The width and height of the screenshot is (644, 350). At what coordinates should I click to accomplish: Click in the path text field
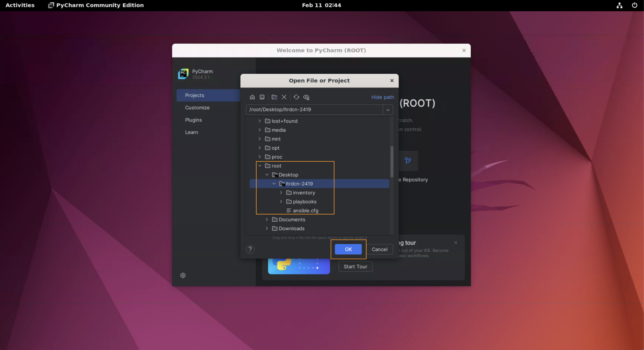pyautogui.click(x=314, y=110)
